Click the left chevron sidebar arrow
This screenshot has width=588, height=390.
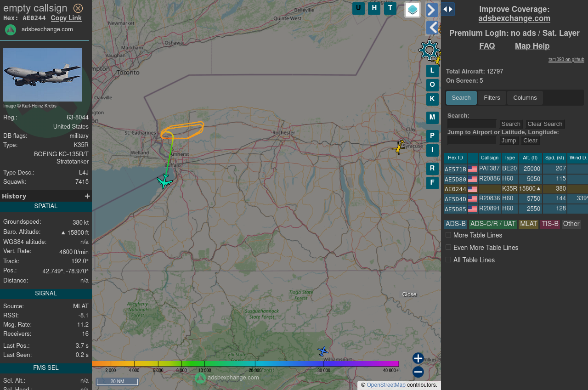tap(432, 28)
